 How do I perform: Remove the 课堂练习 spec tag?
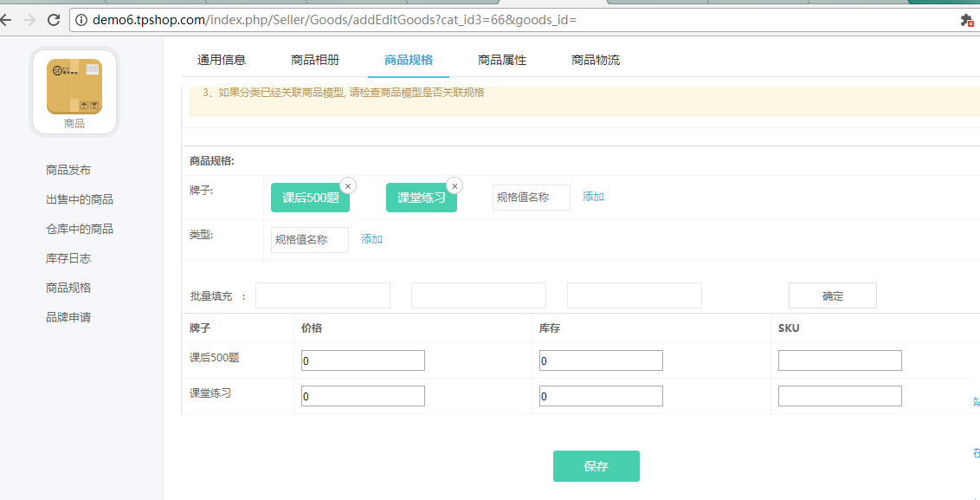tap(455, 185)
